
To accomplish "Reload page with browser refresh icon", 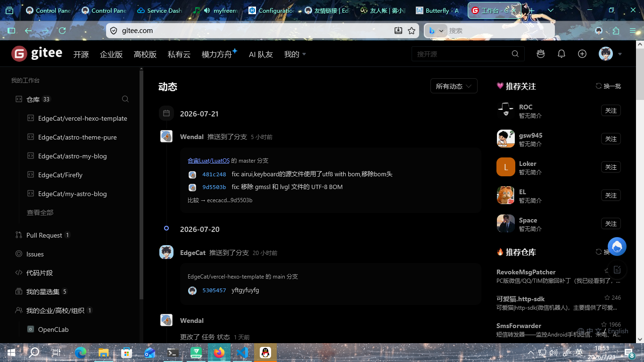I will [62, 31].
